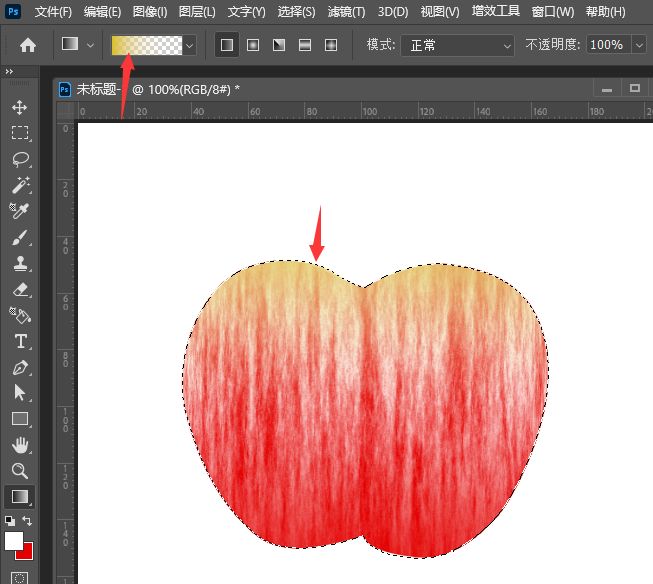The height and width of the screenshot is (584, 653).
Task: Swap foreground and background colors
Action: click(27, 521)
